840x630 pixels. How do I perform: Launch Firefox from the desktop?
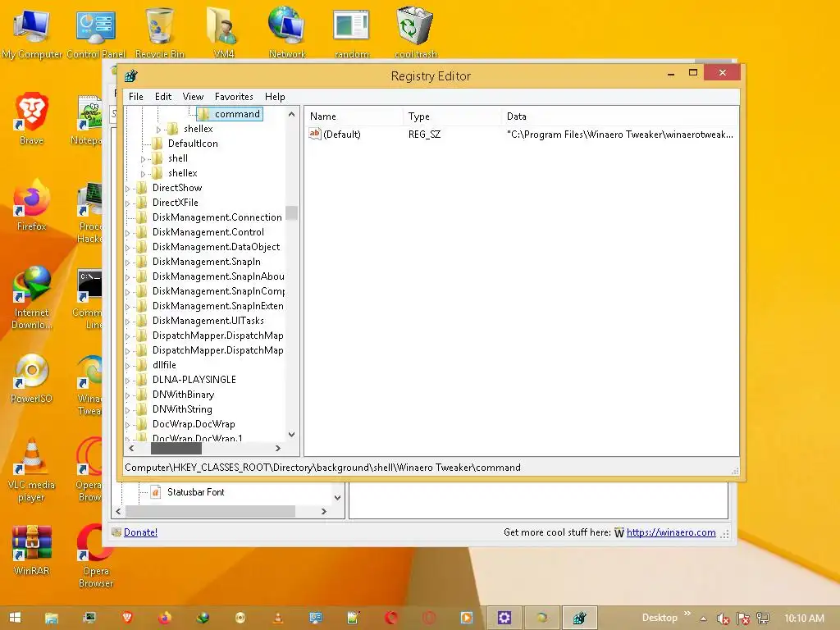coord(32,204)
